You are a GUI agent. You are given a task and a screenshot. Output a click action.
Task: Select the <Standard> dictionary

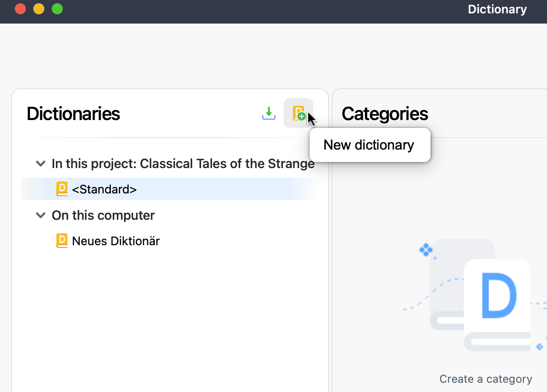point(169,189)
